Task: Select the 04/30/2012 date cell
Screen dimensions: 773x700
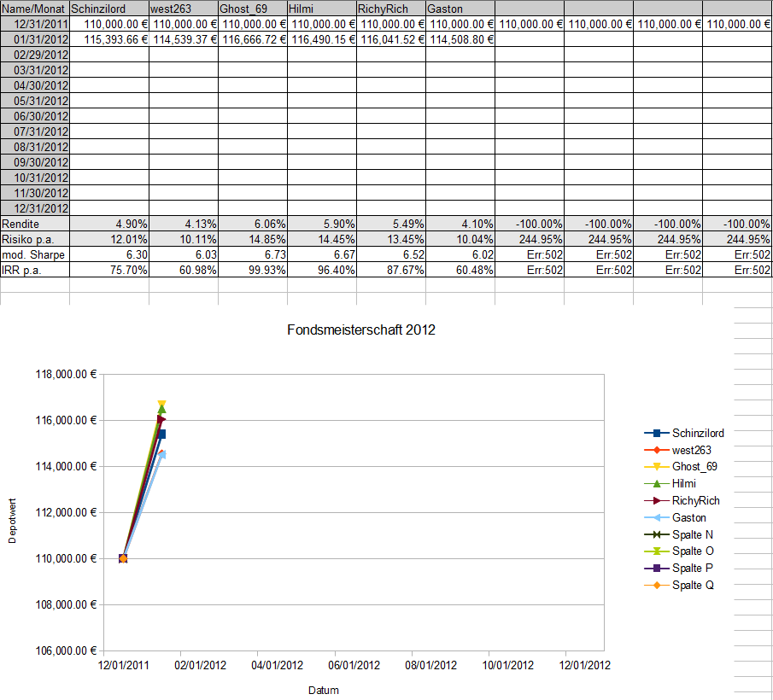Action: pyautogui.click(x=35, y=85)
